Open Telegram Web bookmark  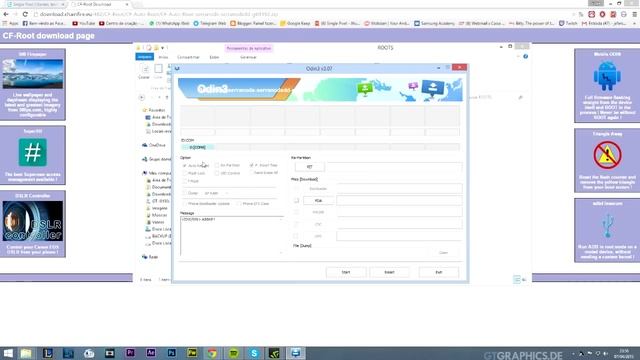(209, 23)
